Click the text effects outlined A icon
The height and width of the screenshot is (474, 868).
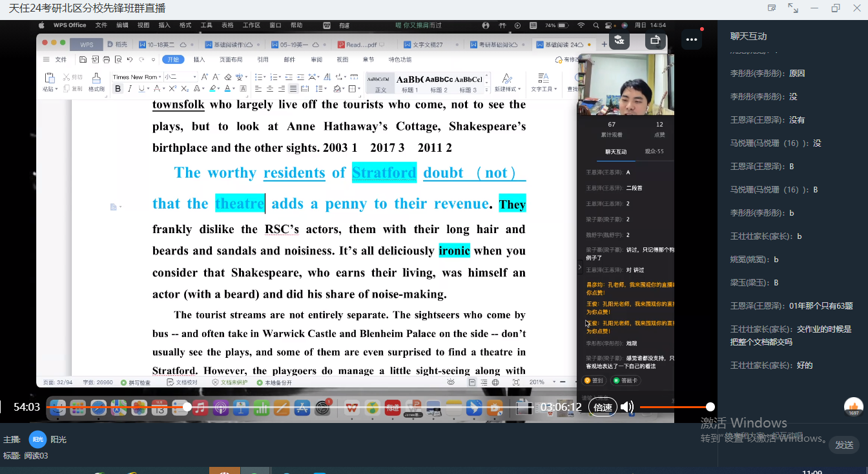tap(197, 88)
